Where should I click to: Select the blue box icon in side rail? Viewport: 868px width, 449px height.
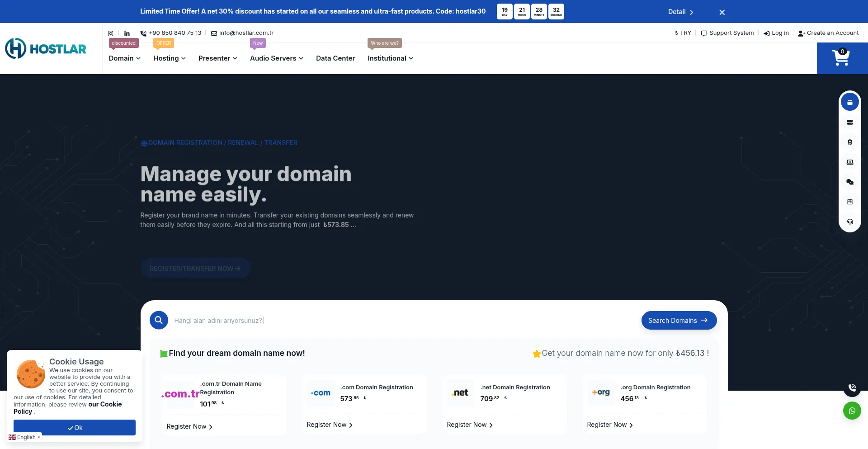pyautogui.click(x=850, y=102)
